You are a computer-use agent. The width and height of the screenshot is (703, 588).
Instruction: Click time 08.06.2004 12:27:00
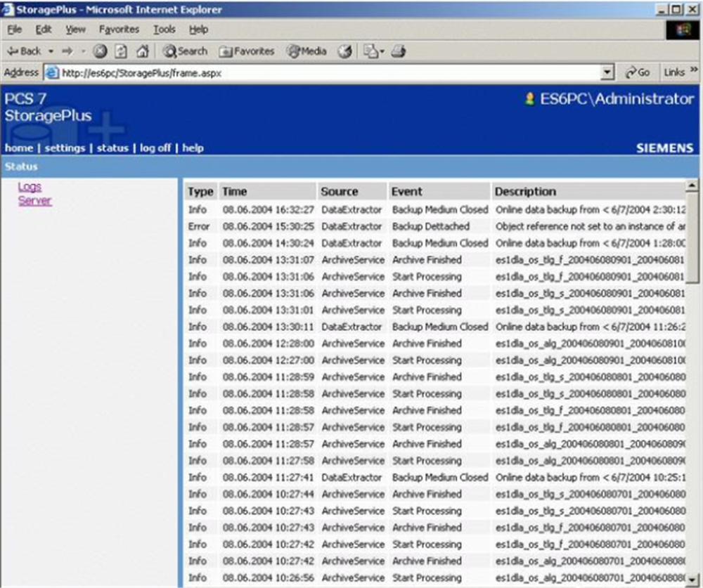268,360
